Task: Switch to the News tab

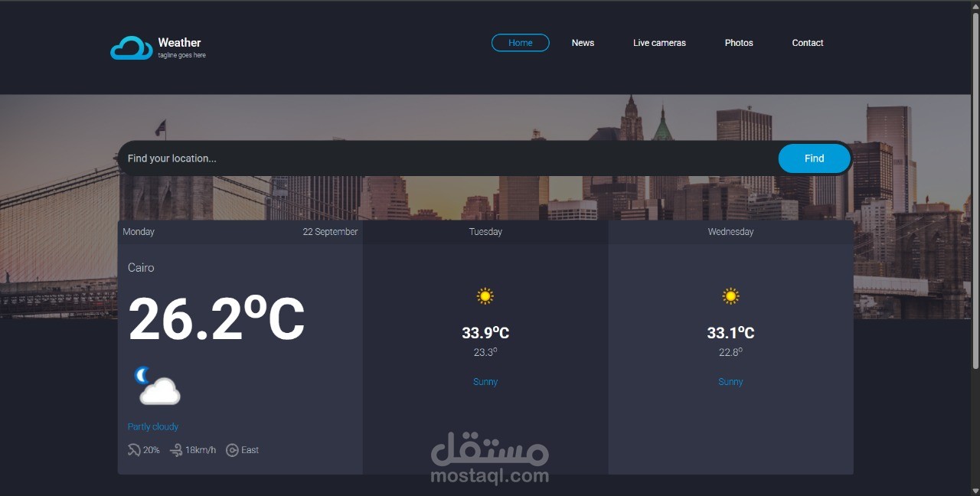Action: 583,43
